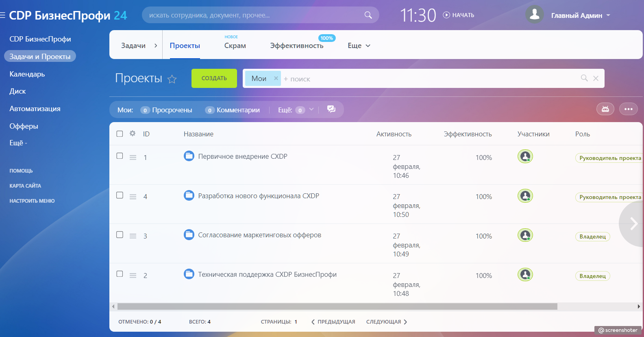Expand the Задачи submenu arrow
This screenshot has height=337, width=644.
pos(156,46)
